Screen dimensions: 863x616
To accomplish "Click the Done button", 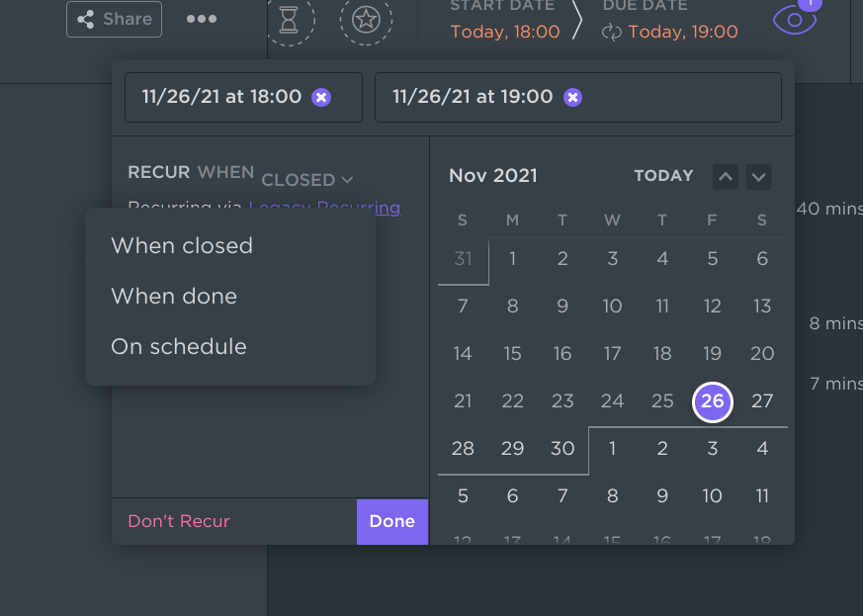I will point(392,521).
